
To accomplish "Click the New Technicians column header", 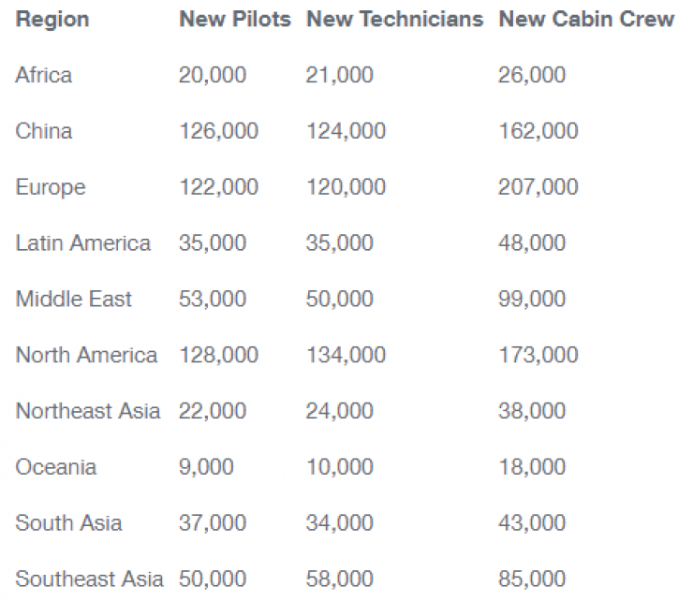I will 394,19.
